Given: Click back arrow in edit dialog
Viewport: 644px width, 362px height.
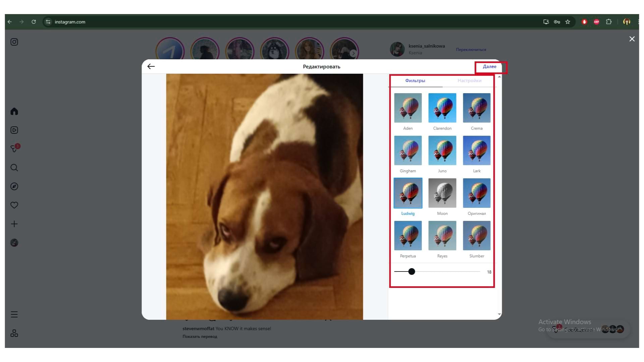Looking at the screenshot, I should [x=151, y=66].
